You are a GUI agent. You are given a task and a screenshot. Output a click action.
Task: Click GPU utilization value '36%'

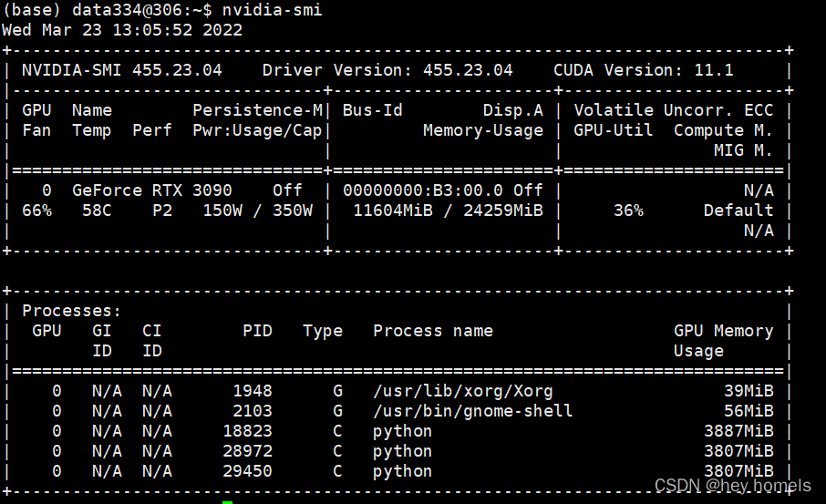(628, 211)
